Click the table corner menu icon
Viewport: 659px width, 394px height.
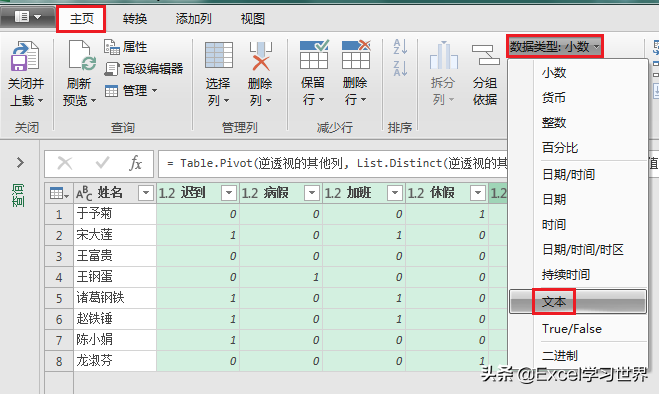[59, 193]
